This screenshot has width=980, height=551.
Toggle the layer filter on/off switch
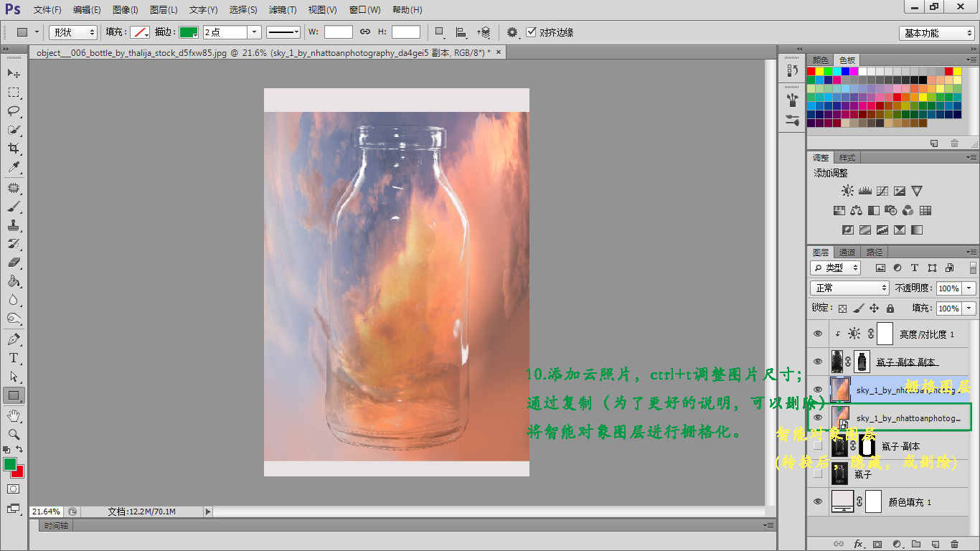coord(973,268)
